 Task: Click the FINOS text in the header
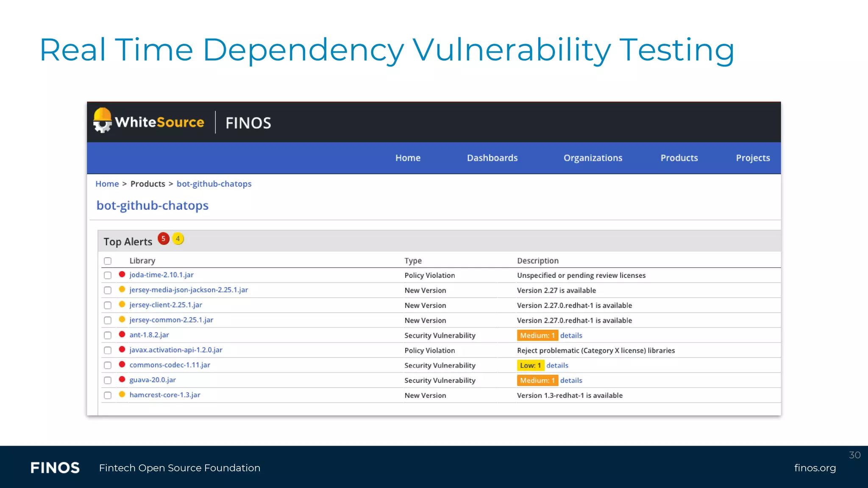tap(248, 123)
